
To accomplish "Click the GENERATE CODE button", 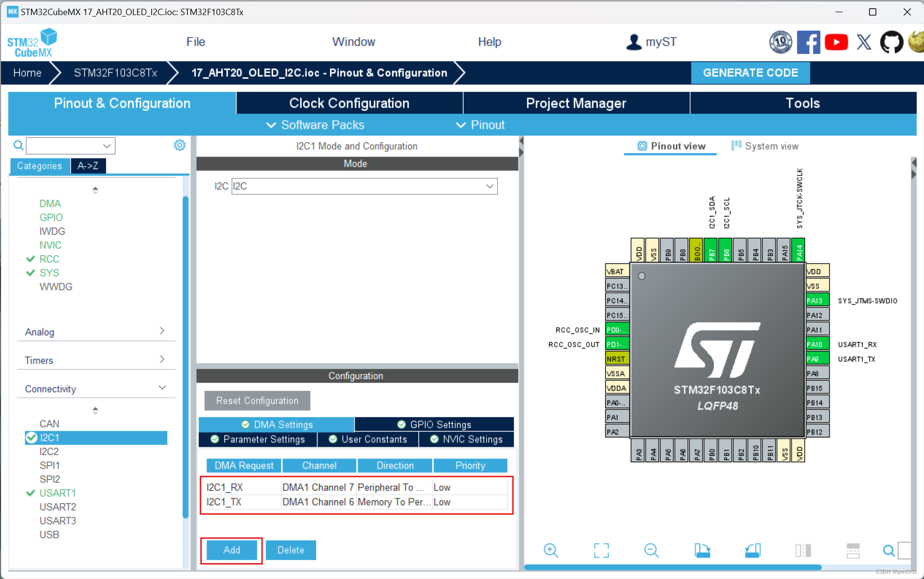I will pyautogui.click(x=750, y=73).
